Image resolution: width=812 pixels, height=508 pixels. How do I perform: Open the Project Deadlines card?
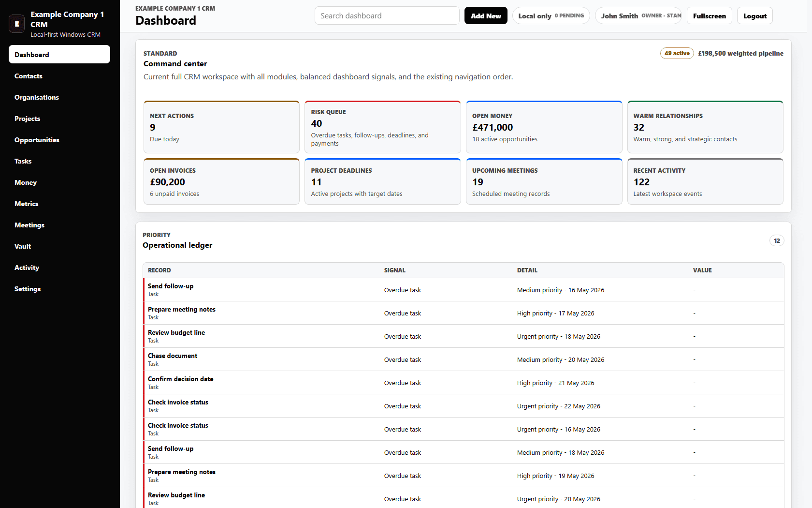tap(383, 181)
